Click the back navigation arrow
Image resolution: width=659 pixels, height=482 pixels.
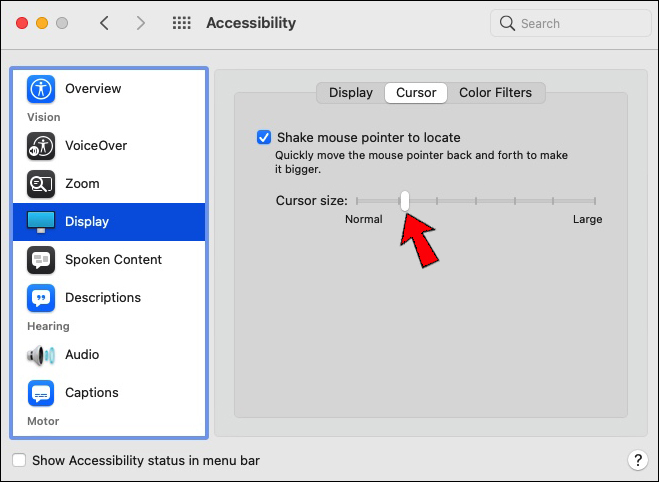(104, 23)
